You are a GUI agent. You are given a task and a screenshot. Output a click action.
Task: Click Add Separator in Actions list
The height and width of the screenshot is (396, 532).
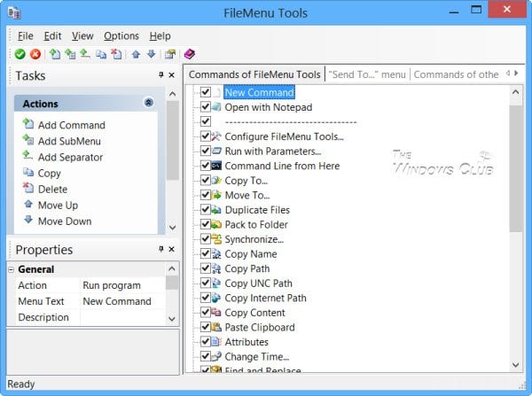(x=70, y=158)
